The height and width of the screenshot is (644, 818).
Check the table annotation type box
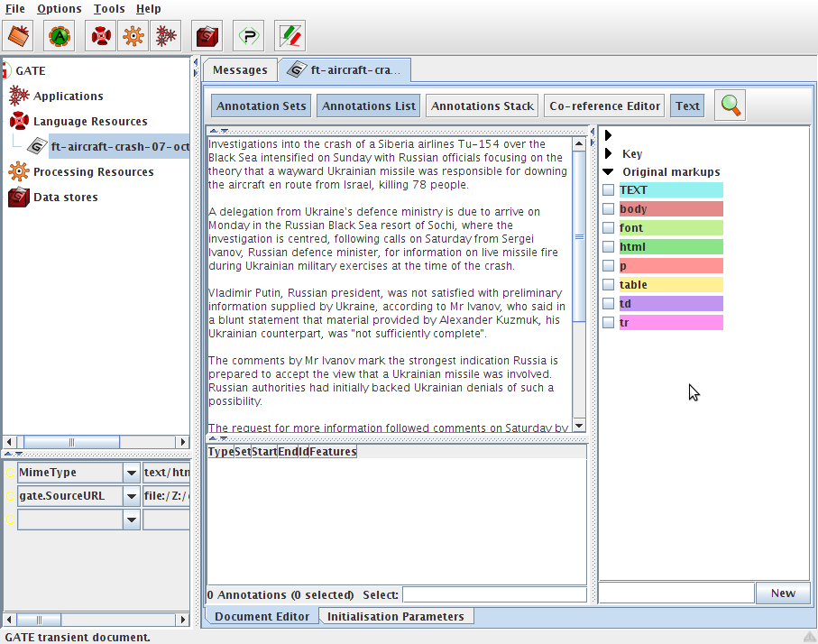click(609, 285)
